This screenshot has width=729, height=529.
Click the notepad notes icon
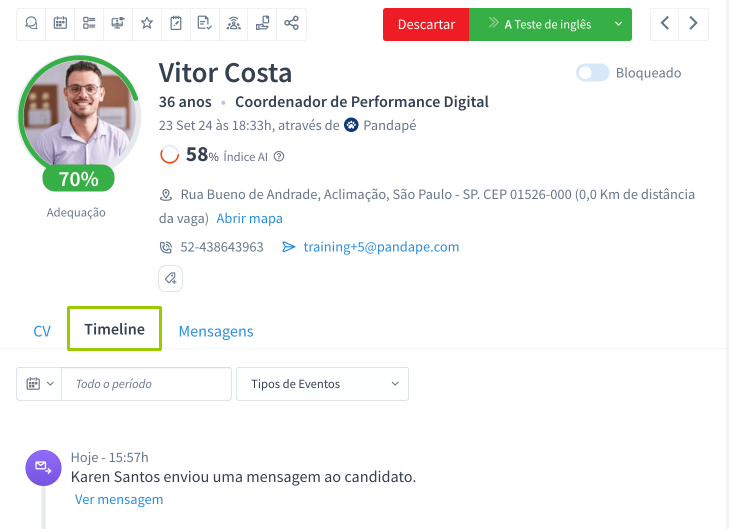(176, 23)
